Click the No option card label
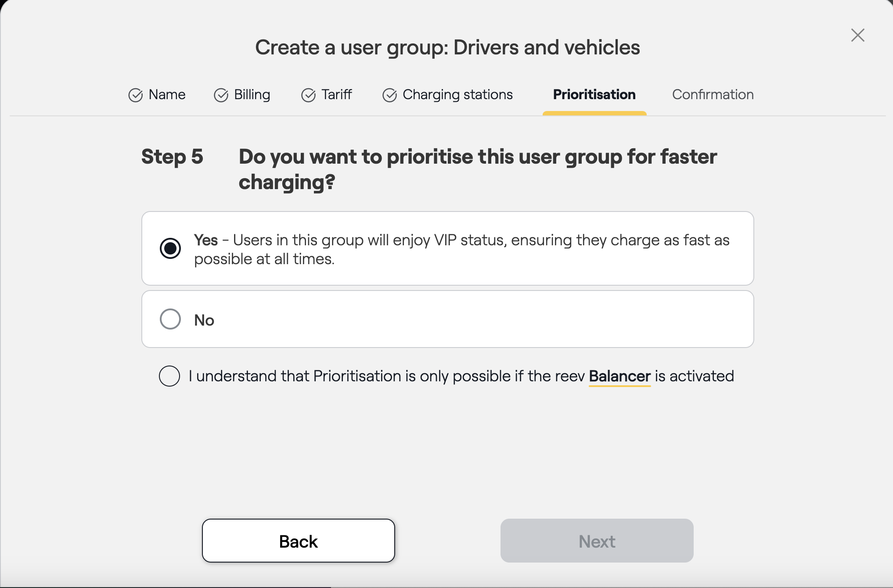The image size is (893, 588). click(204, 320)
